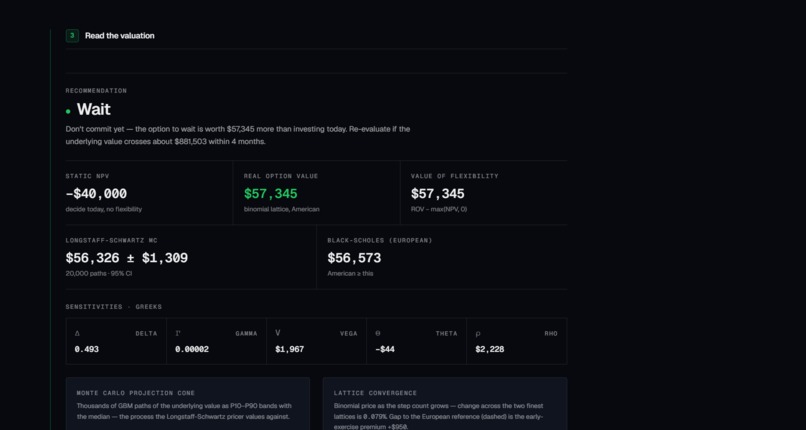Click the Sensitivities · Greeks heading
This screenshot has height=430, width=806.
coord(114,307)
